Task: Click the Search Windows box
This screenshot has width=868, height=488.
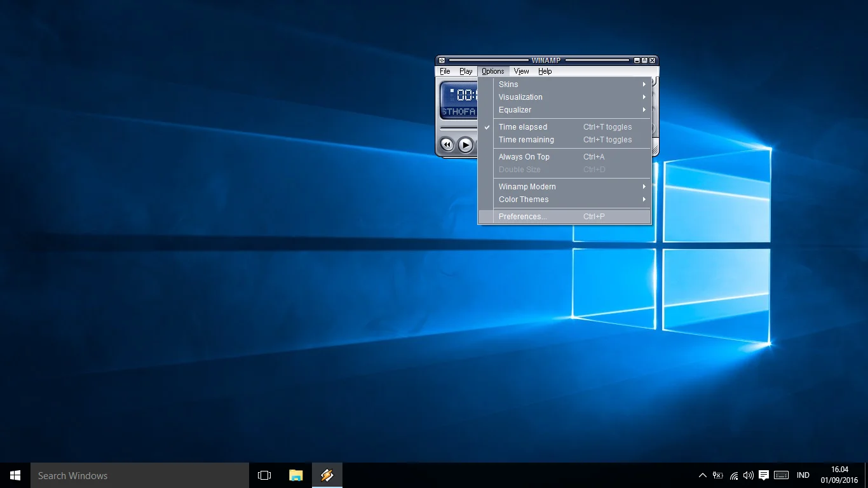Action: click(x=140, y=475)
